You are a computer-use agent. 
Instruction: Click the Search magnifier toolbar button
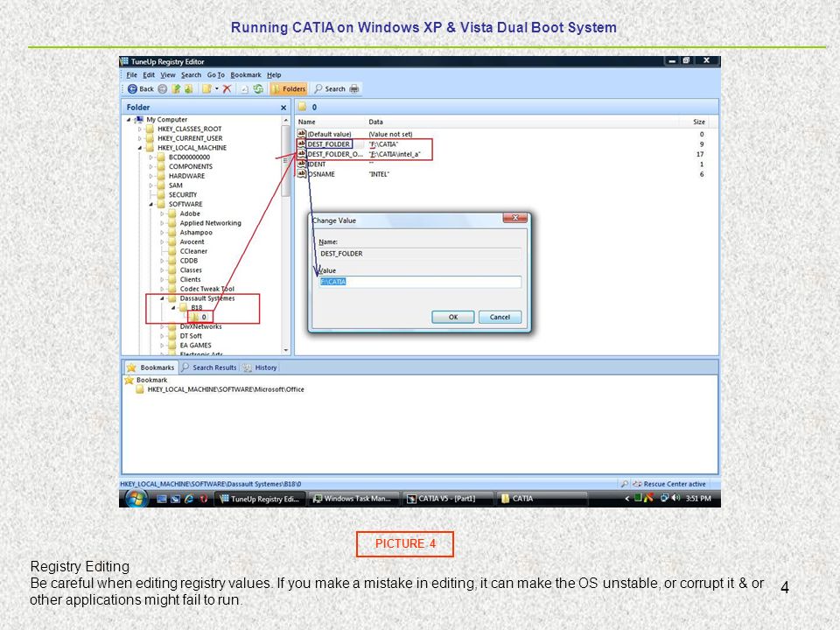point(330,89)
